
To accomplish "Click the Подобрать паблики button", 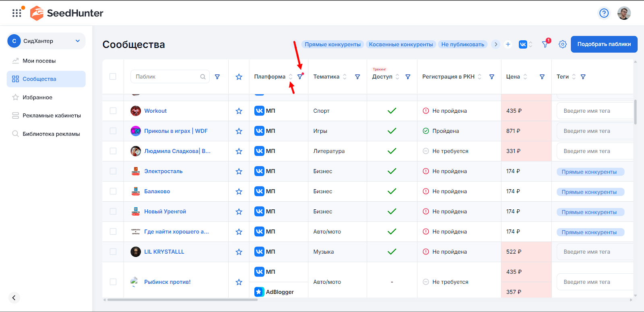I will click(604, 44).
